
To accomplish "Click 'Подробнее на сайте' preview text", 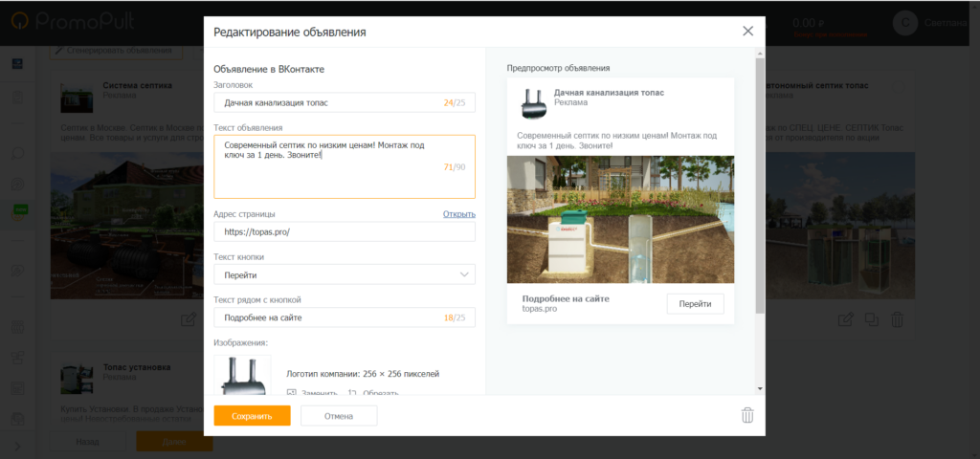I will click(566, 298).
